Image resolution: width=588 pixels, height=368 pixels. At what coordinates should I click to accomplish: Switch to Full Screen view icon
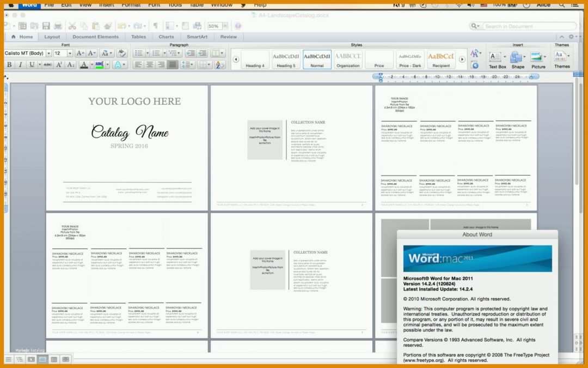pyautogui.click(x=66, y=359)
